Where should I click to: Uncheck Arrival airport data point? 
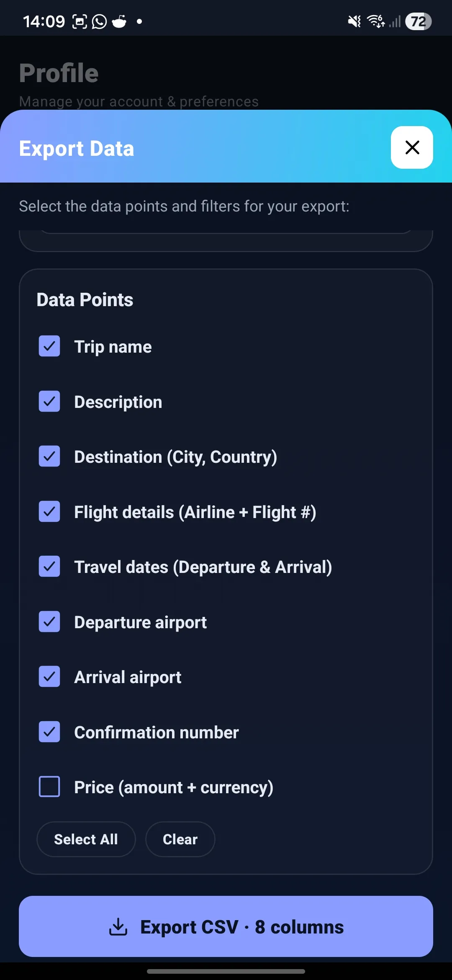[x=49, y=677]
